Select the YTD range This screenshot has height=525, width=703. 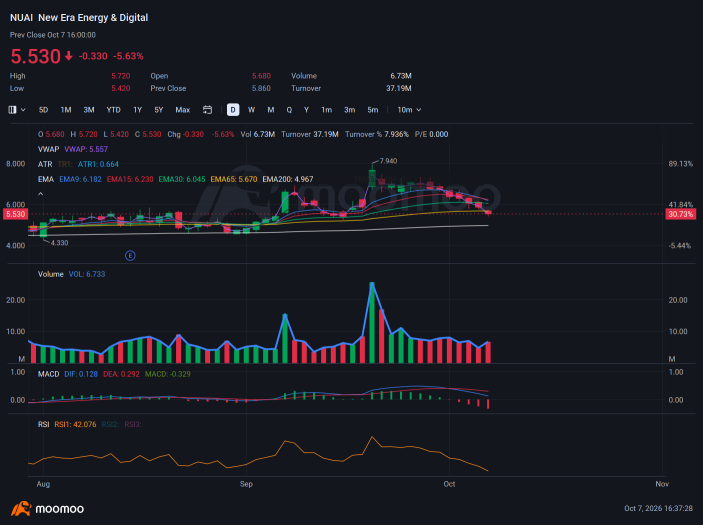[113, 110]
